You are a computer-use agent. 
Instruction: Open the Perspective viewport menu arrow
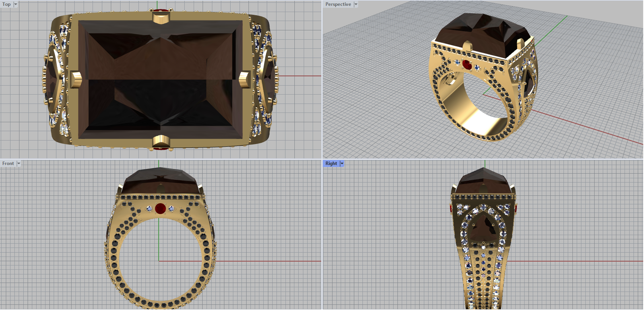click(356, 4)
